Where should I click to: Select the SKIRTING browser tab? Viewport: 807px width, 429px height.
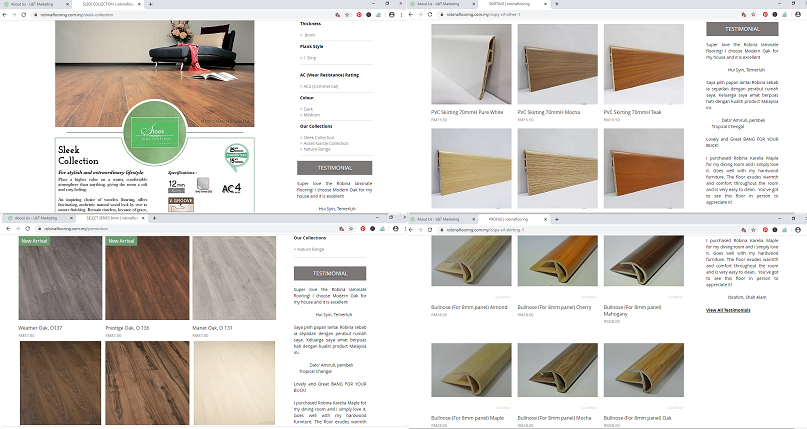[515, 4]
